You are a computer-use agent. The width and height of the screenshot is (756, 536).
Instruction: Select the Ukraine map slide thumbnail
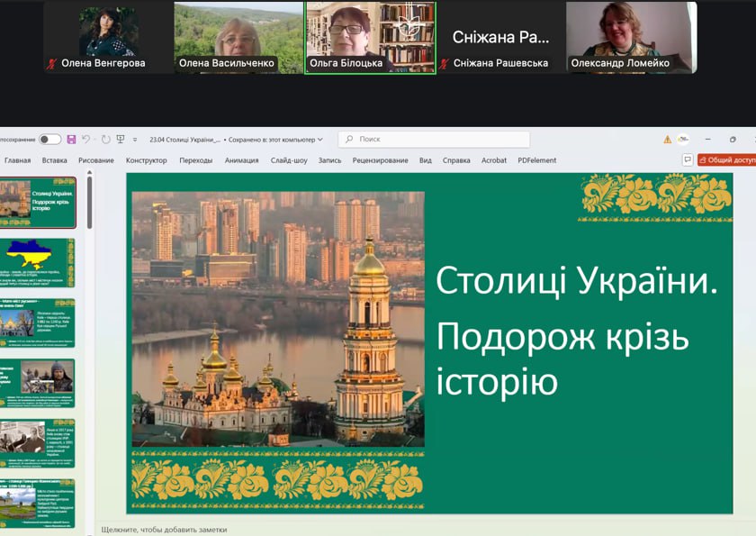[39, 262]
